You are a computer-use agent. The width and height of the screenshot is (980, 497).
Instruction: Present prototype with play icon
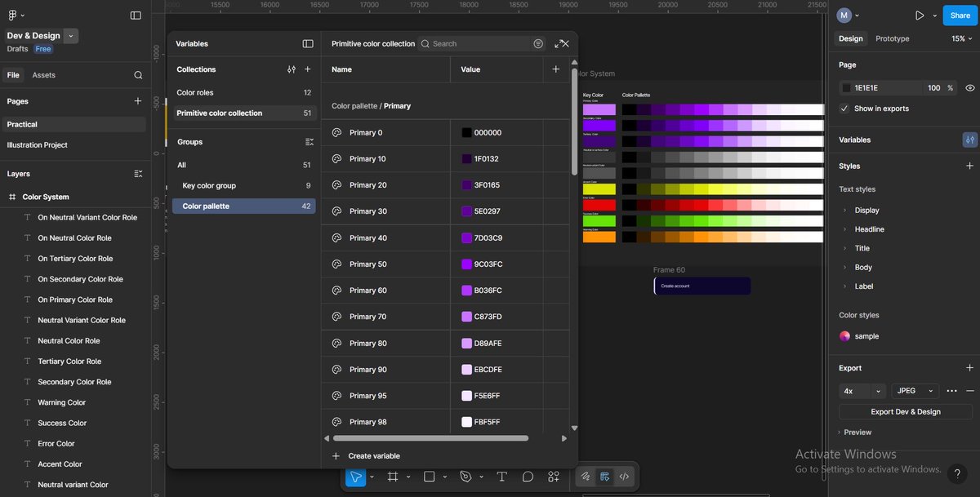coord(920,15)
